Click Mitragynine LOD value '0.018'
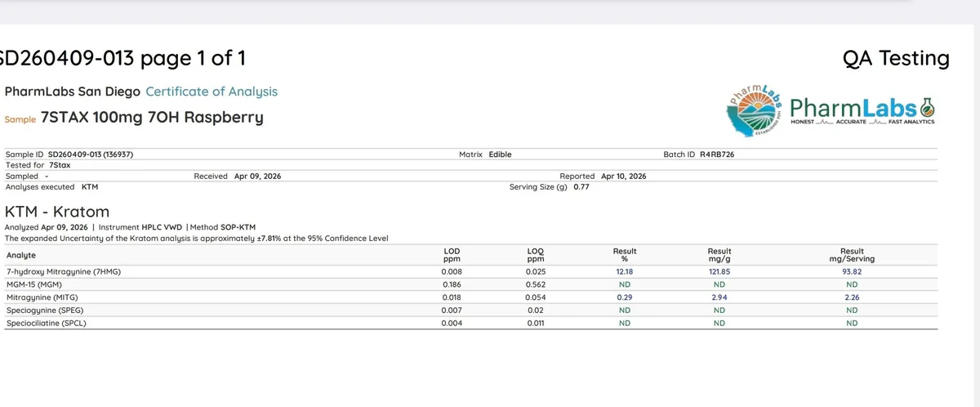Screen dimensions: 980x407 tap(452, 297)
